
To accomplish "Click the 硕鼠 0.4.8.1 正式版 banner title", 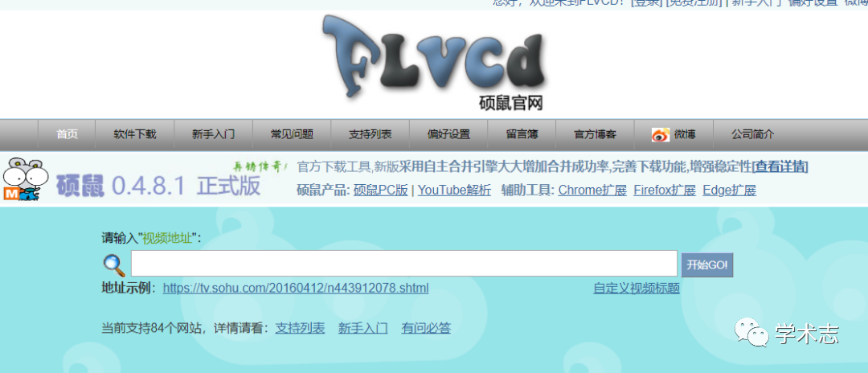I will pos(158,186).
